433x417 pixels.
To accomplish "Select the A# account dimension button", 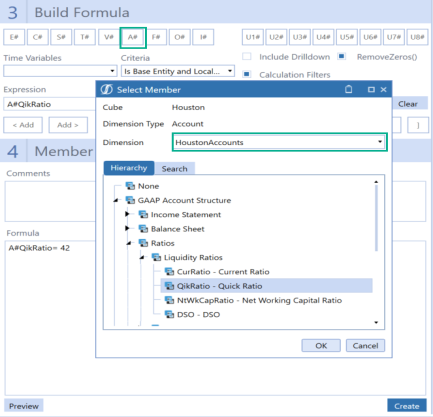I will click(x=133, y=37).
